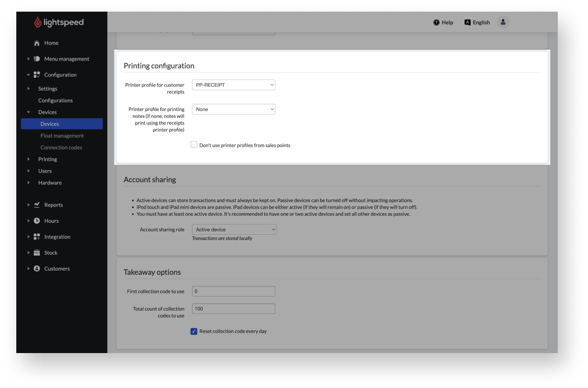The height and width of the screenshot is (388, 588).
Task: Click the Customers sidebar label
Action: [57, 269]
